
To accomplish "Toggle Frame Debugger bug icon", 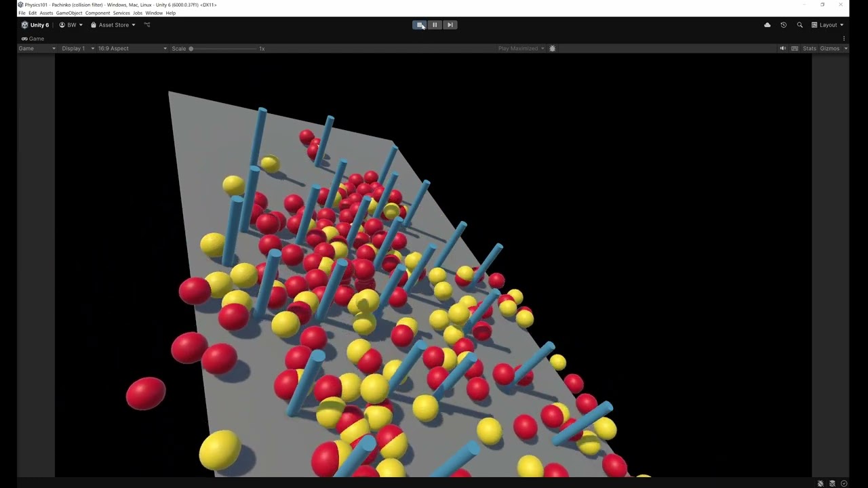I will coord(552,48).
